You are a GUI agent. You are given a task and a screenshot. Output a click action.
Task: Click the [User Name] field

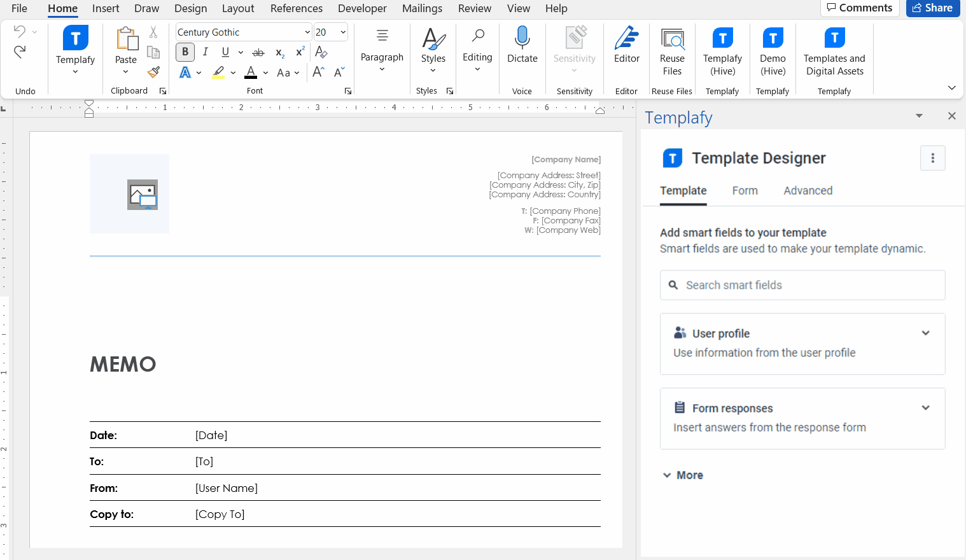coord(227,488)
